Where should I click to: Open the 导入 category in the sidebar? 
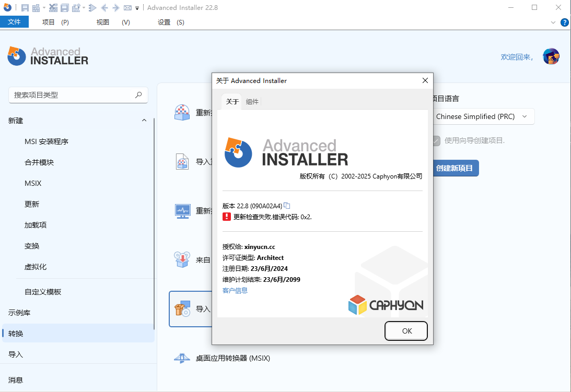(16, 354)
